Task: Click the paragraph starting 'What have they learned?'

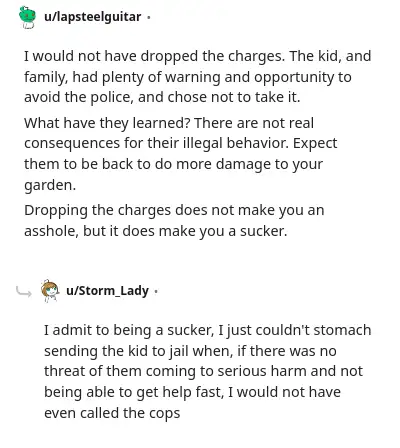Action: [180, 154]
